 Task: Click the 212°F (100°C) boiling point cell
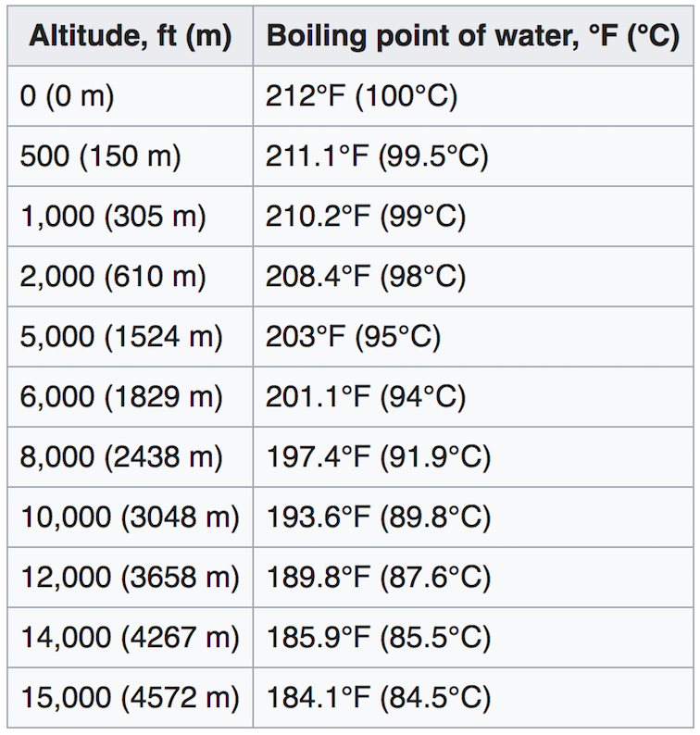coord(362,96)
